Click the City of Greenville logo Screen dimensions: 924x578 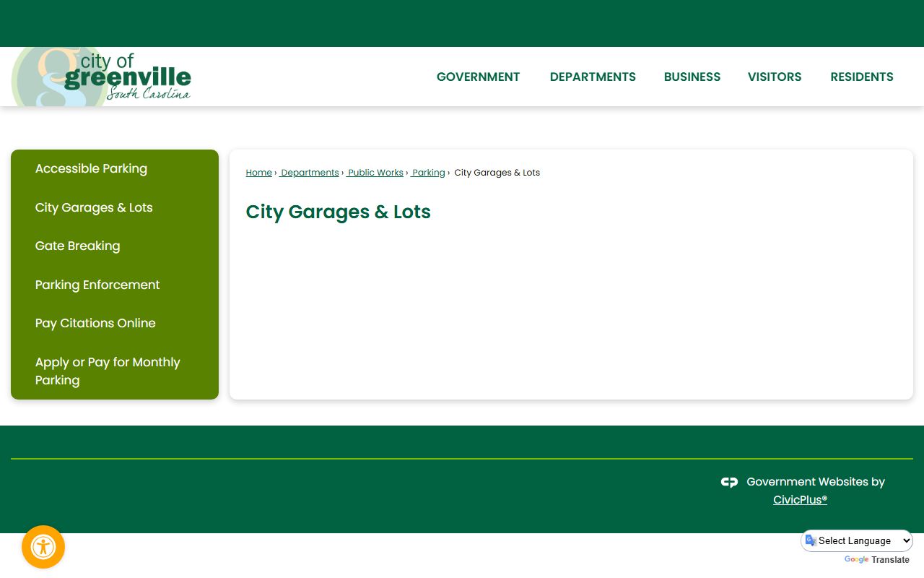(x=102, y=77)
